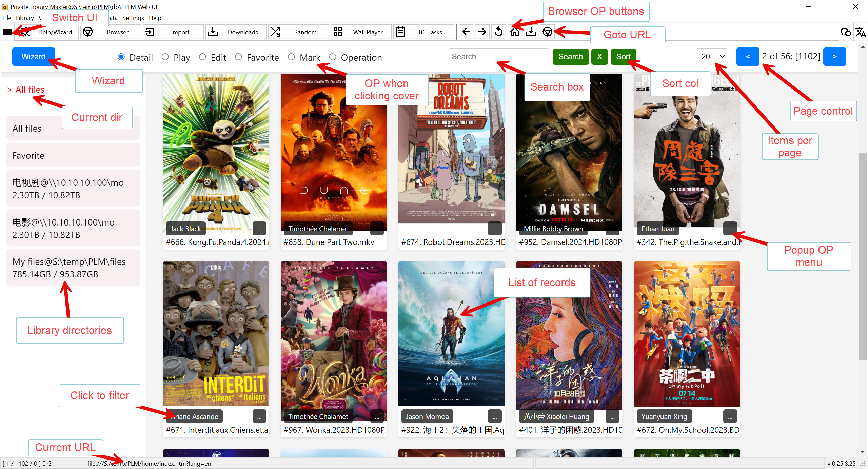Select the Favorite radio option

(239, 57)
